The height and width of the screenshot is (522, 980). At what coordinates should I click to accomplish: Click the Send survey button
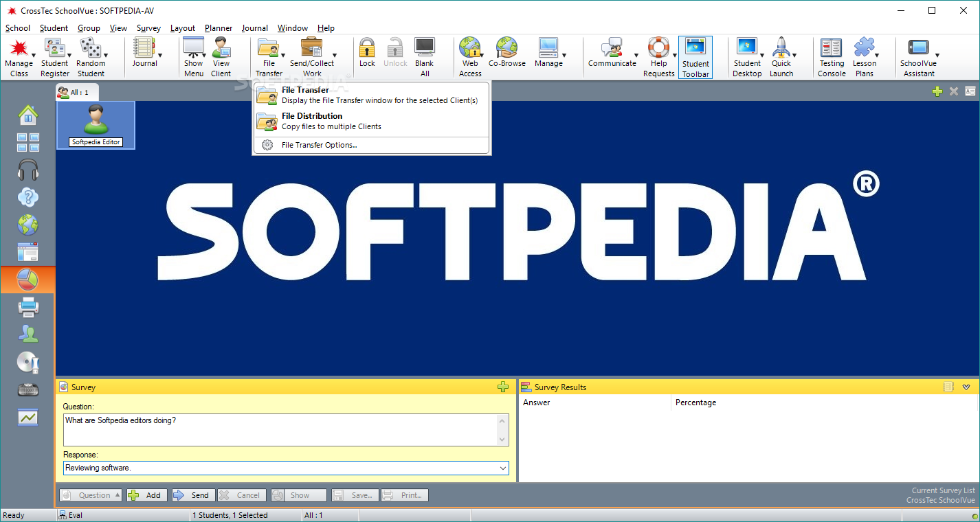[192, 495]
